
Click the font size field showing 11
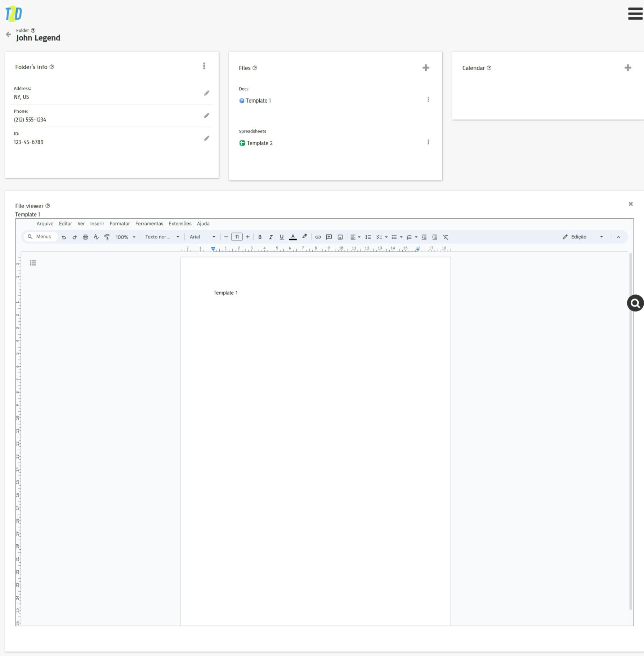click(x=237, y=237)
